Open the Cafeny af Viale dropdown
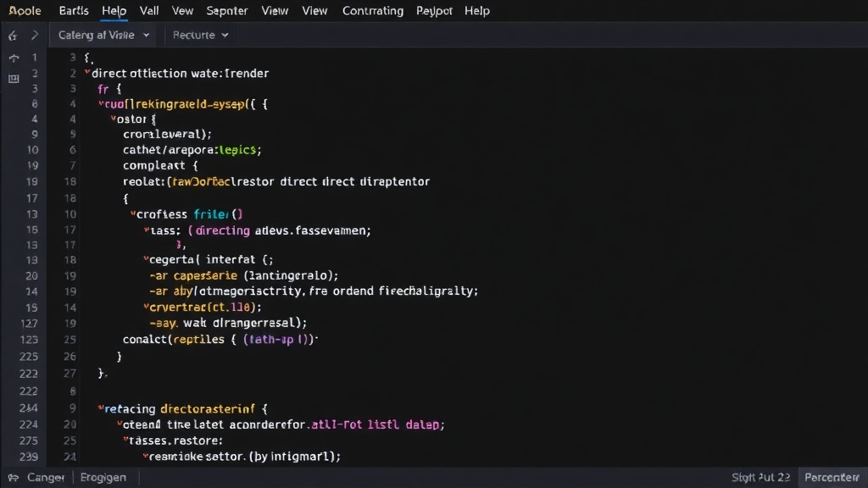 [x=103, y=35]
